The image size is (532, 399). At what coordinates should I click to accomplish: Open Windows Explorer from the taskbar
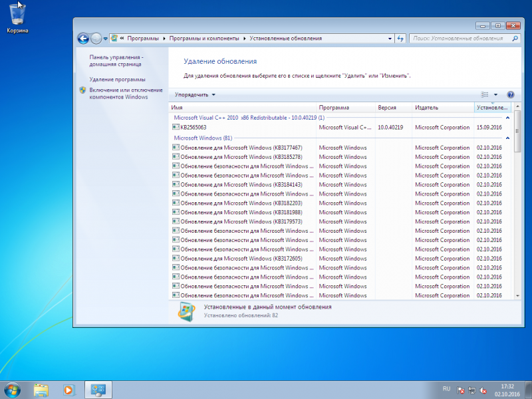[41, 390]
